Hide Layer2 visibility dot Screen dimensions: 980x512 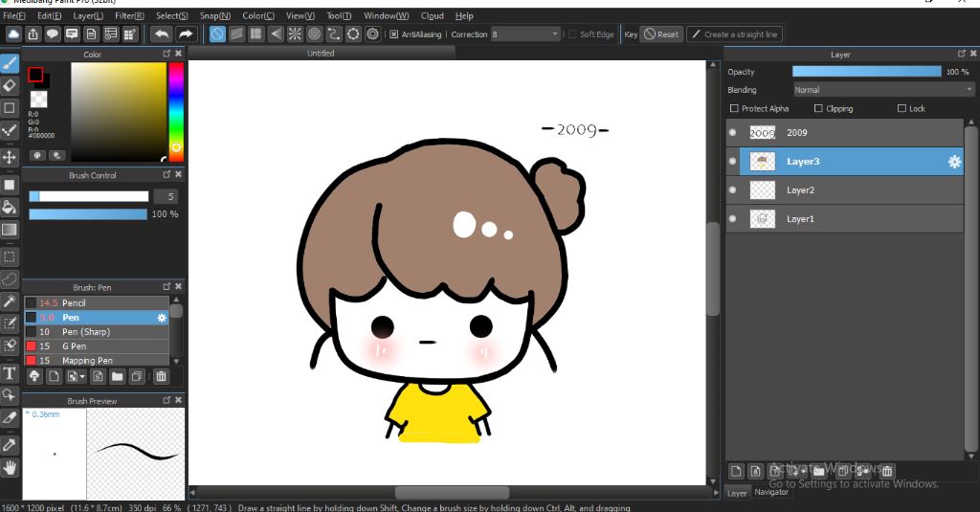pyautogui.click(x=732, y=190)
